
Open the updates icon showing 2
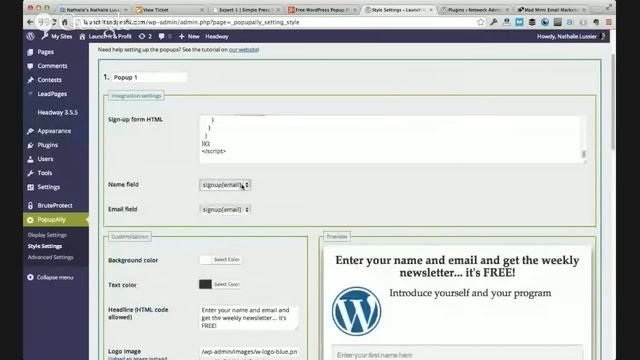[145, 36]
